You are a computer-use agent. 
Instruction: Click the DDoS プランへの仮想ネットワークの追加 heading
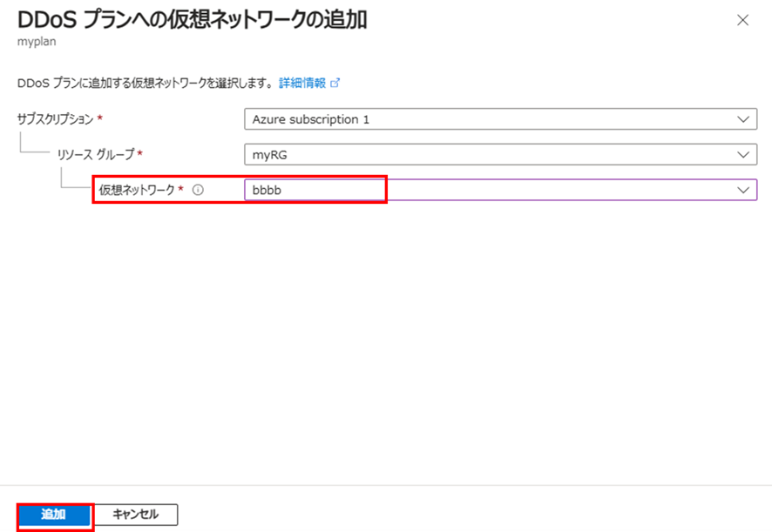pos(193,20)
